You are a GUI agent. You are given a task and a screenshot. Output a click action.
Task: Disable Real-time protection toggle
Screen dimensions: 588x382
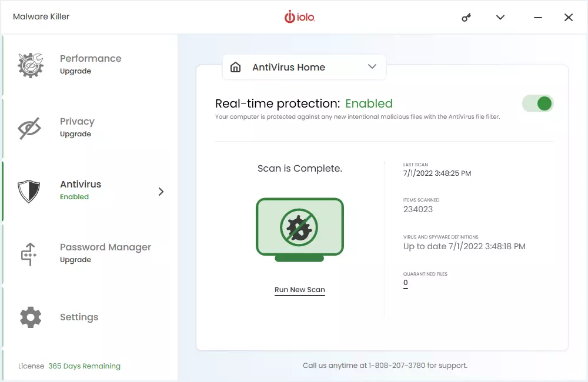point(538,103)
